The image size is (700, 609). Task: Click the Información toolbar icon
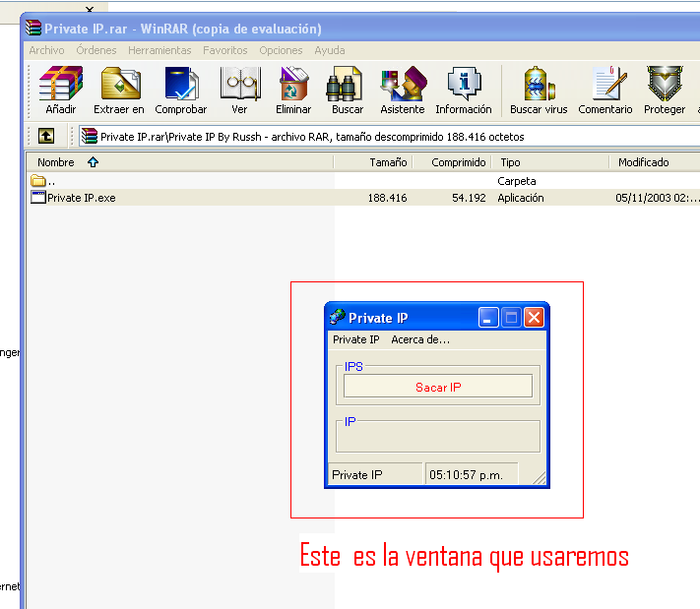pyautogui.click(x=465, y=83)
